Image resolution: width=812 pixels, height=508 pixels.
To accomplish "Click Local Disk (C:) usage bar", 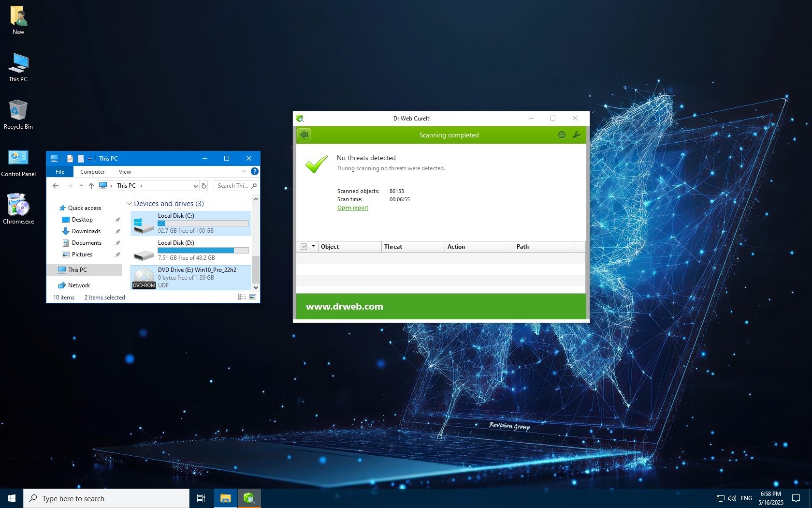I will (x=203, y=224).
